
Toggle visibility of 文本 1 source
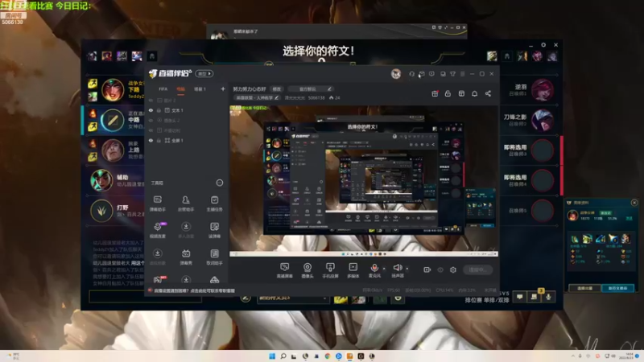click(x=151, y=110)
